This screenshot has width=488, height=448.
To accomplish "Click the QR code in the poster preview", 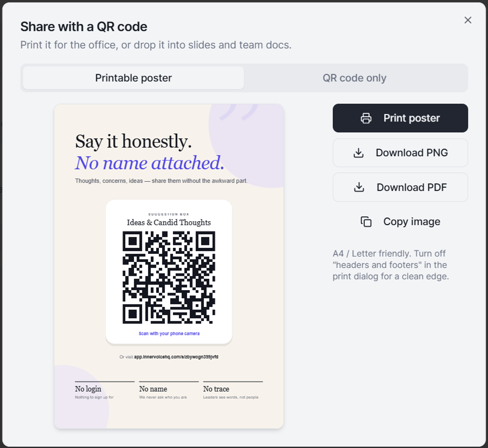I will click(x=169, y=278).
